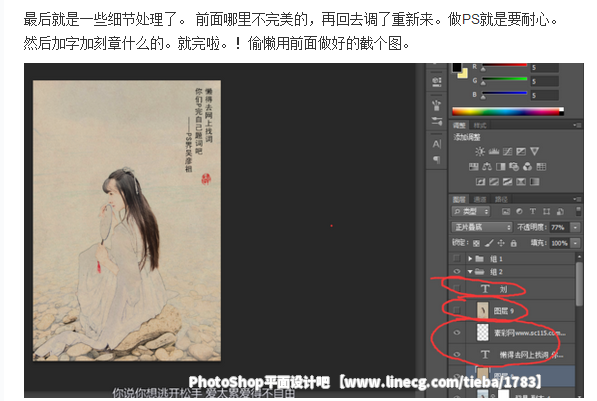The height and width of the screenshot is (401, 597).
Task: Hide the 懒得去网上找词 text layer
Action: pos(457,355)
